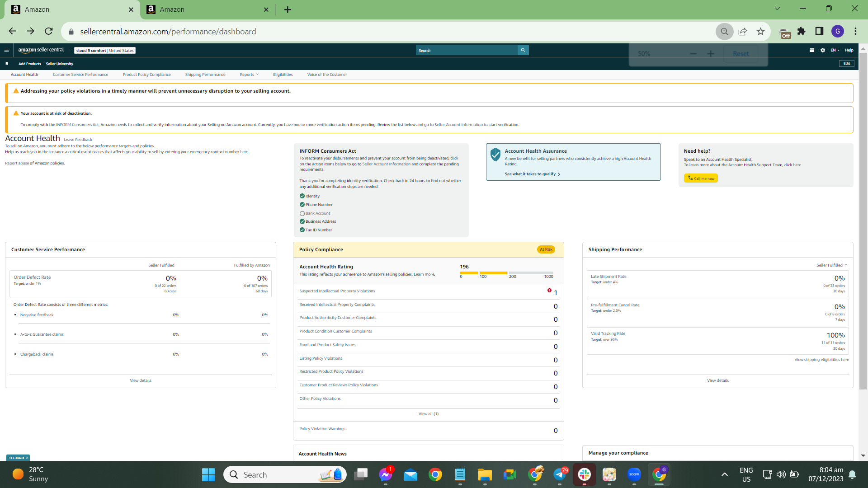Viewport: 868px width, 488px height.
Task: Open the Seller Central settings gear
Action: tap(823, 50)
